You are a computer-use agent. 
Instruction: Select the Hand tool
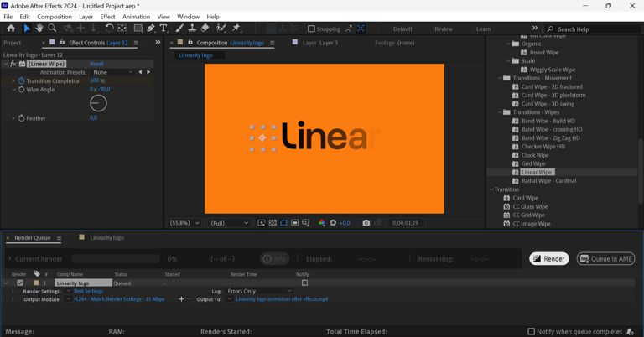pos(39,29)
